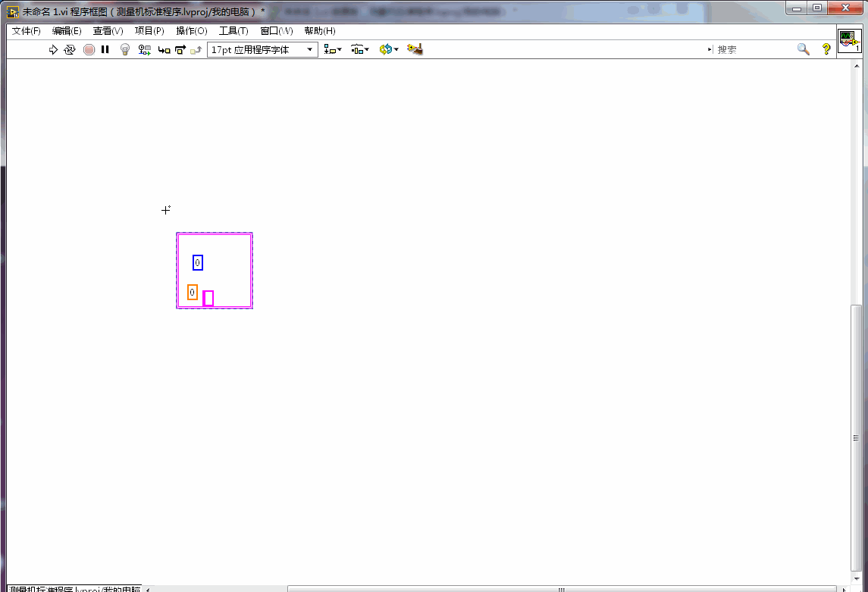Select the pink empty string constant

208,298
